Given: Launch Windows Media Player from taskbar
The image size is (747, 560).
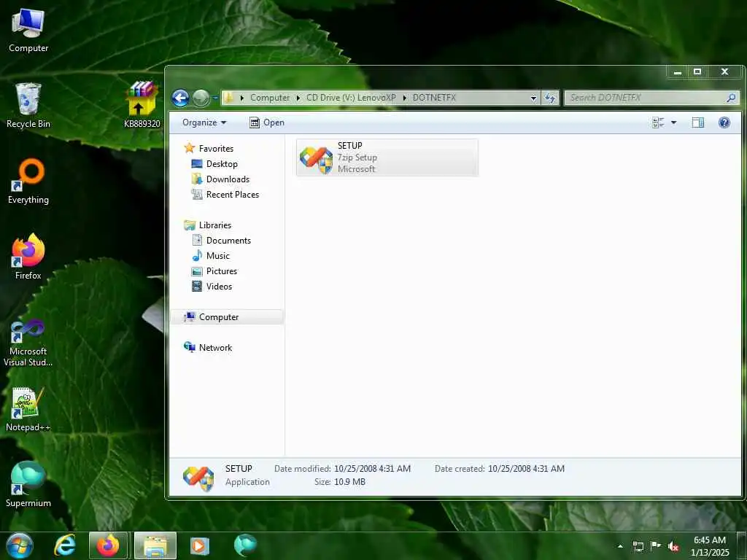Looking at the screenshot, I should [x=200, y=545].
